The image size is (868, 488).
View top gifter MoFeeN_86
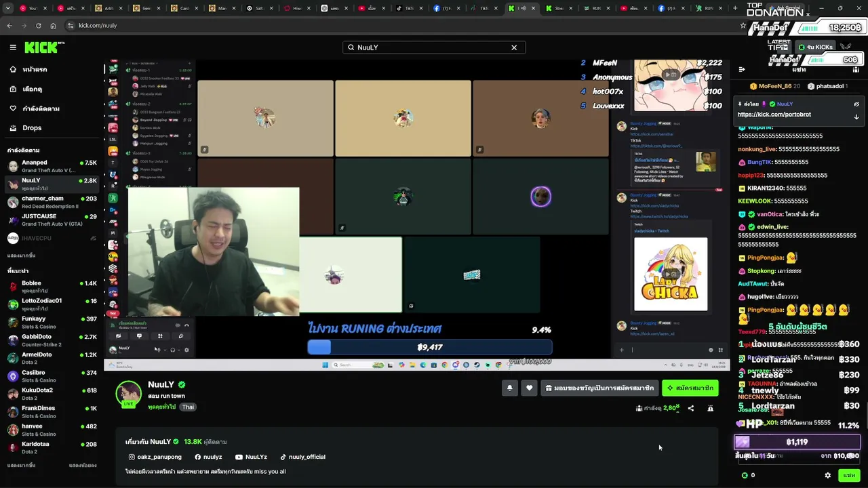pos(774,86)
